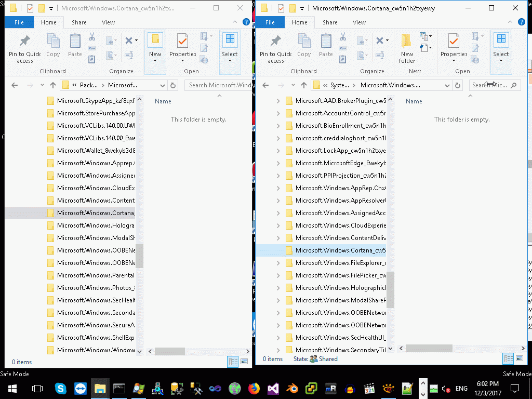Open Share tab in right window

(x=330, y=22)
